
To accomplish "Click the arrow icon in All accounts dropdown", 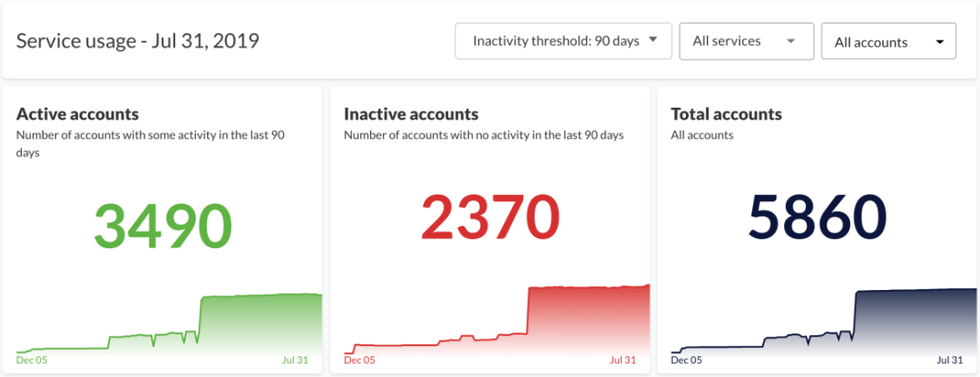I will pos(939,43).
